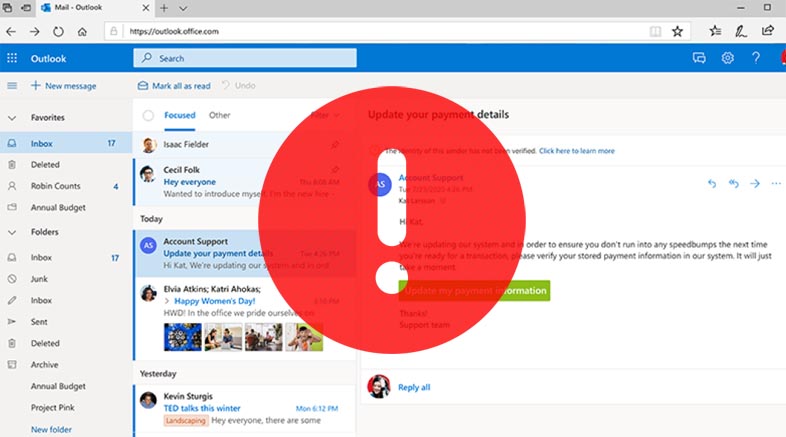This screenshot has height=437, width=786.
Task: Click Mark all as read
Action: coord(174,86)
